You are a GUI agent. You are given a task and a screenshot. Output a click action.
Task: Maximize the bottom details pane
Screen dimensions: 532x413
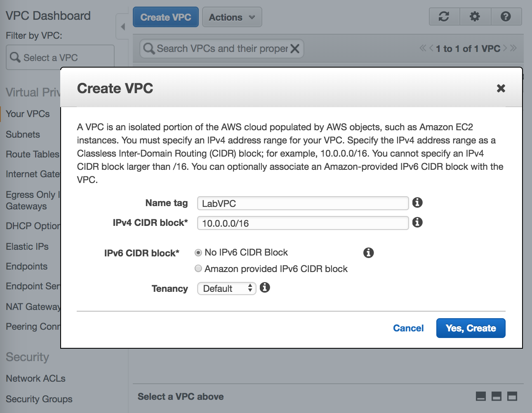click(x=512, y=396)
